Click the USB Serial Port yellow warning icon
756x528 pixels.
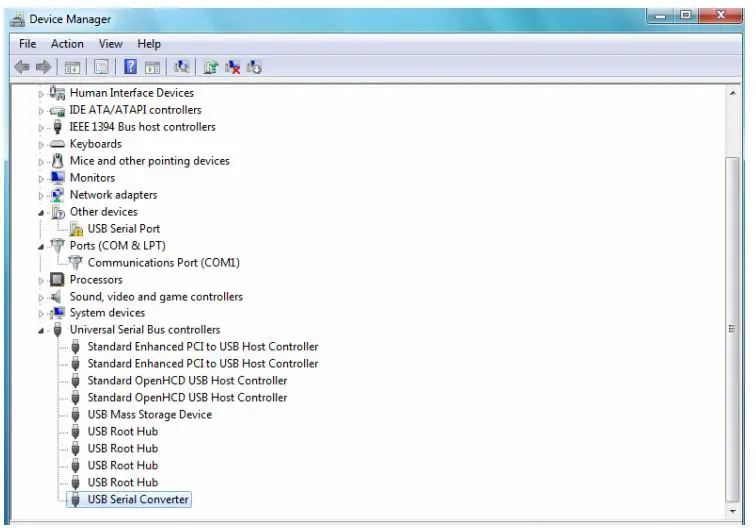coord(76,229)
